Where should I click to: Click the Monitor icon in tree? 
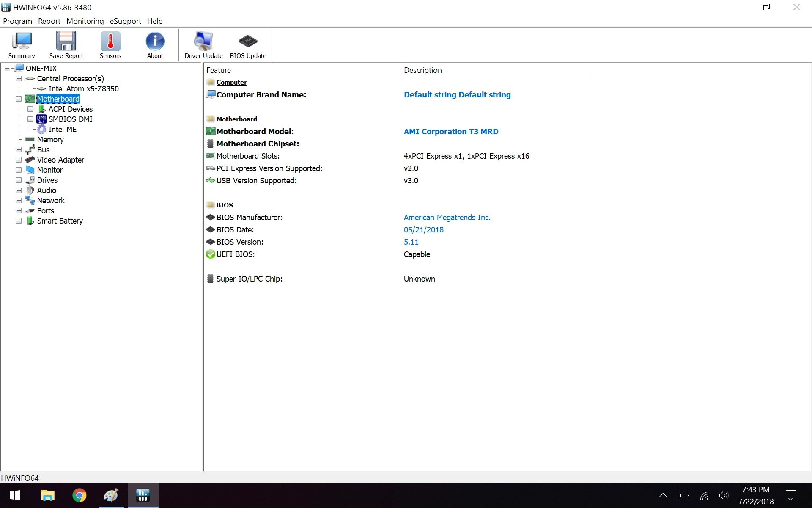coord(30,170)
